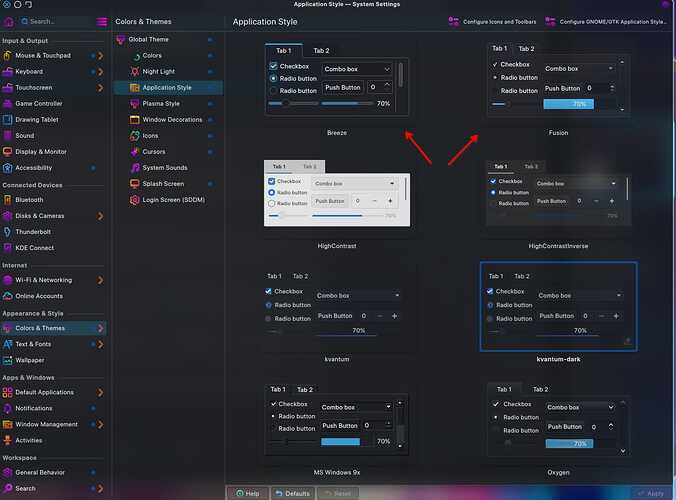Screen dimensions: 676x500
Task: Click the Sound icon
Action: 7,135
